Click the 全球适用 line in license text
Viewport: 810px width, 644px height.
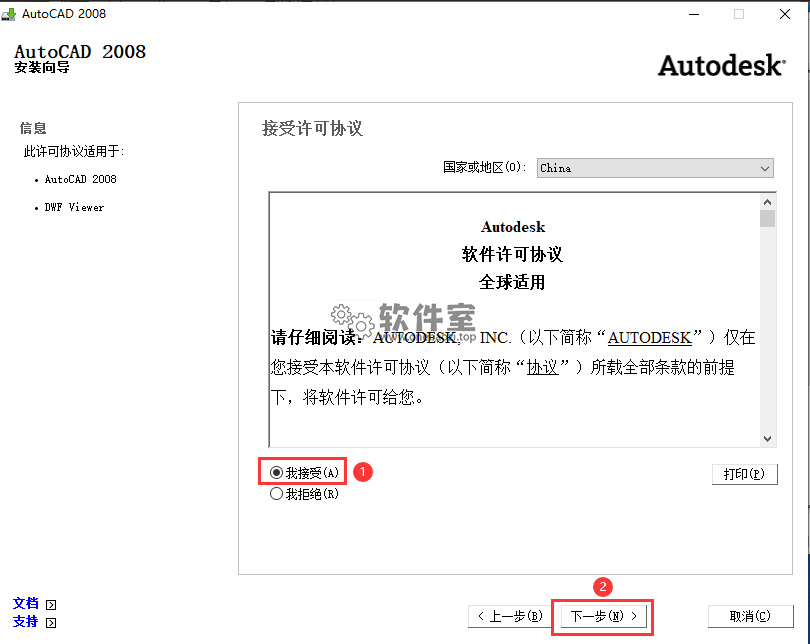(512, 282)
